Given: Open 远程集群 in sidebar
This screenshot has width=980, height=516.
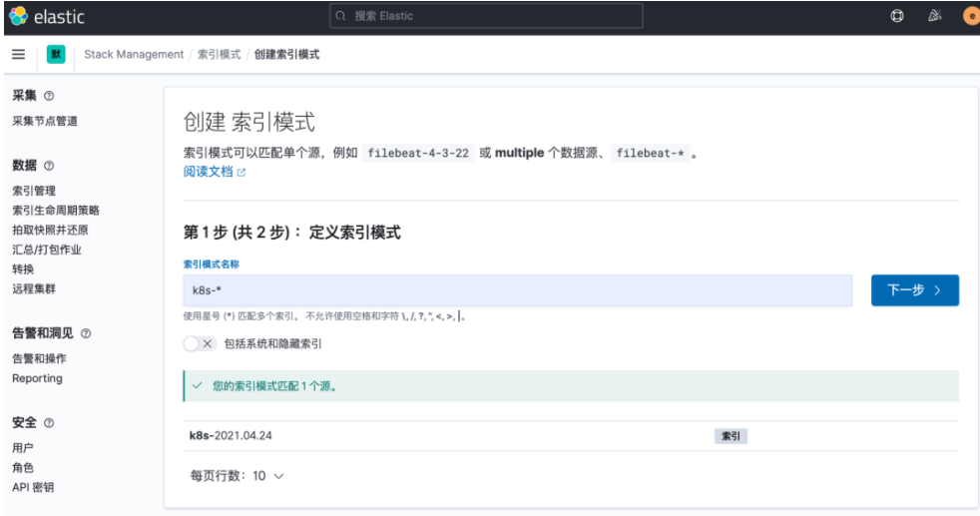Looking at the screenshot, I should (34, 288).
